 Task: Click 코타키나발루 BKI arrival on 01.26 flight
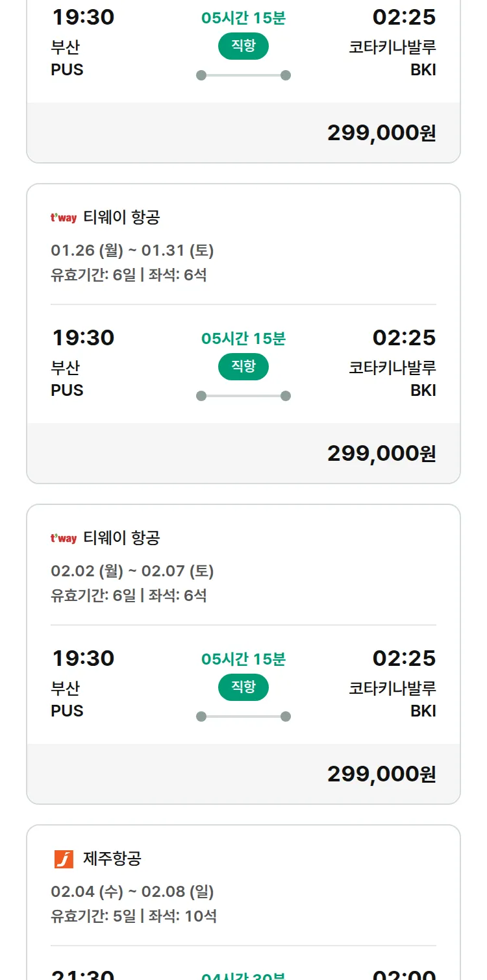[x=392, y=378]
